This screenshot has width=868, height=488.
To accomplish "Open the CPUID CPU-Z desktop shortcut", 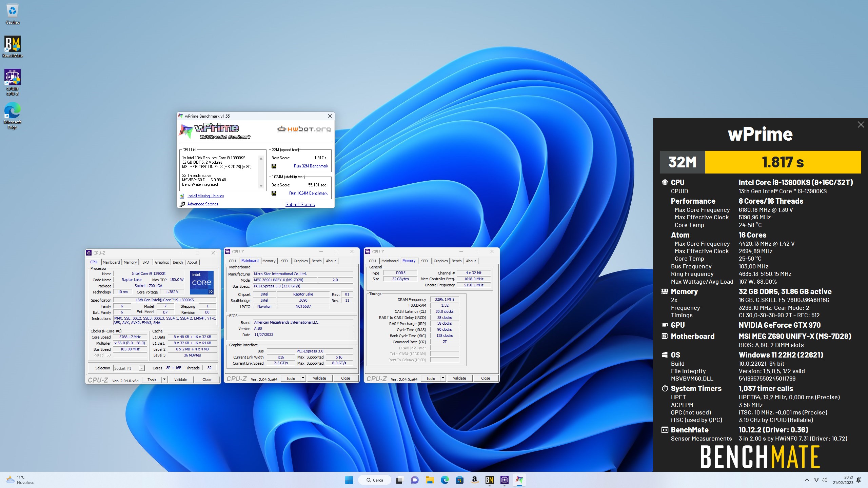I will pos(12,82).
